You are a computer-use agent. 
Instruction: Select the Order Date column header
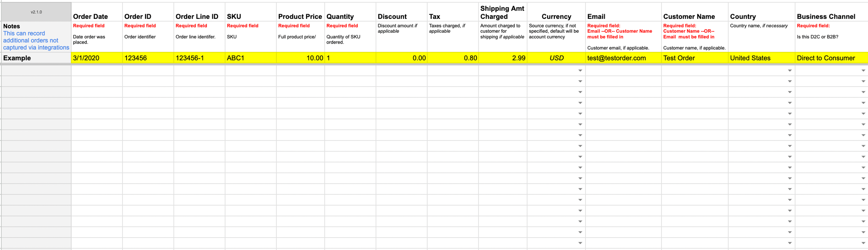pos(90,17)
